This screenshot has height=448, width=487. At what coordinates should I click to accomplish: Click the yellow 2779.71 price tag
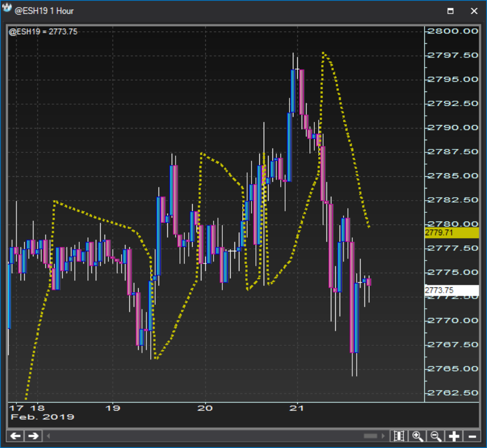[451, 233]
